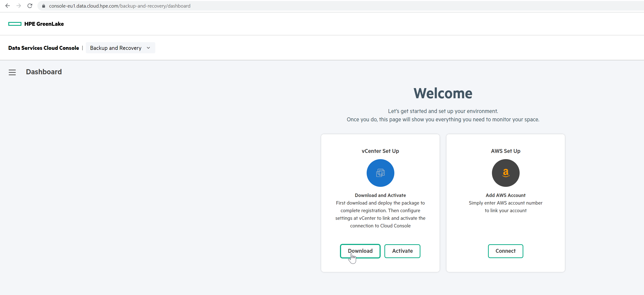Click the vCenter Set Up card title
Image resolution: width=644 pixels, height=295 pixels.
click(380, 151)
